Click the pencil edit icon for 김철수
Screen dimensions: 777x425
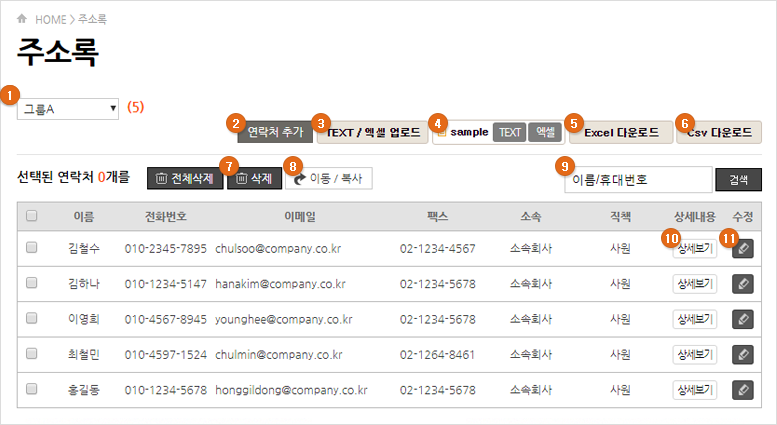tap(742, 250)
